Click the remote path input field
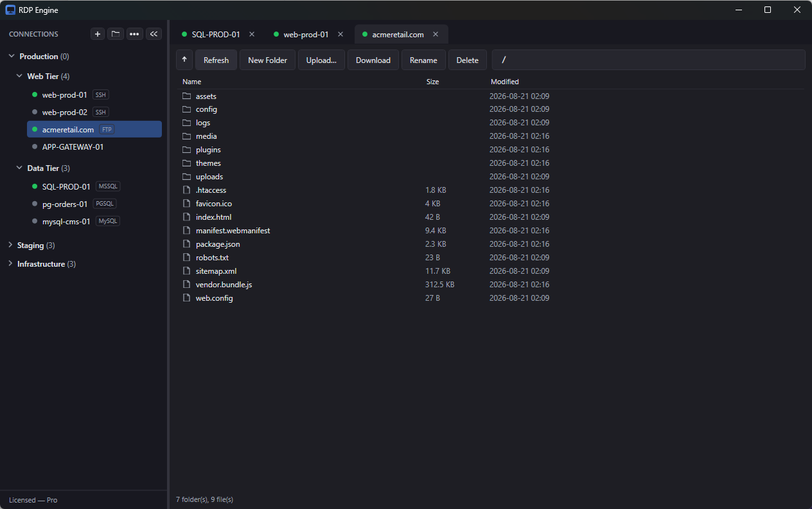 (x=649, y=60)
